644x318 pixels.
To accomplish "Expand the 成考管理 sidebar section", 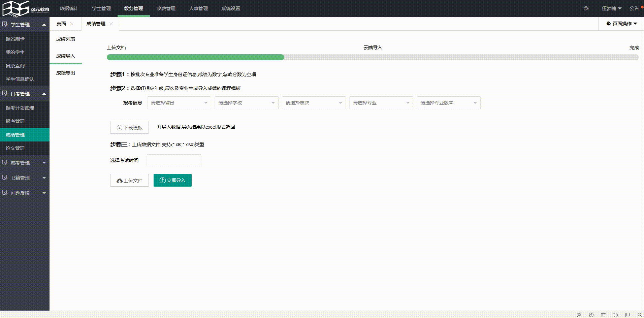I will (25, 163).
